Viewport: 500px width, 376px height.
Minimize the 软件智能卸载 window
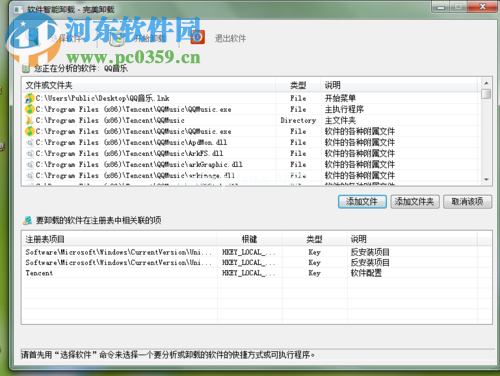click(441, 7)
